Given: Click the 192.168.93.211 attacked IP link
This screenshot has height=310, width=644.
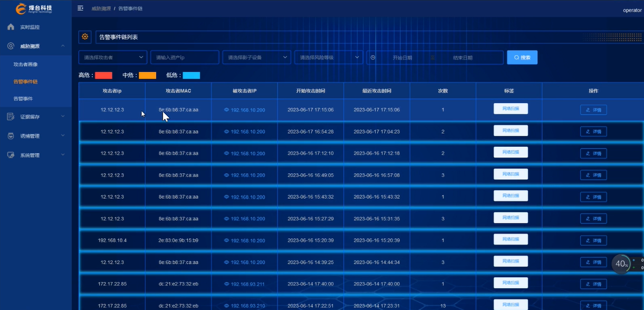Looking at the screenshot, I should (248, 284).
